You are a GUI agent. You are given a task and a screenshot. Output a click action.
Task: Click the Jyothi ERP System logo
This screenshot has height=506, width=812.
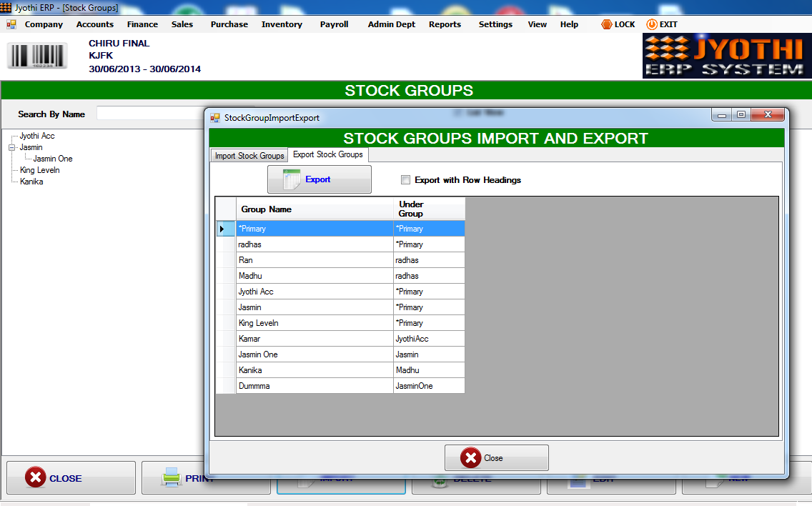[x=726, y=55]
